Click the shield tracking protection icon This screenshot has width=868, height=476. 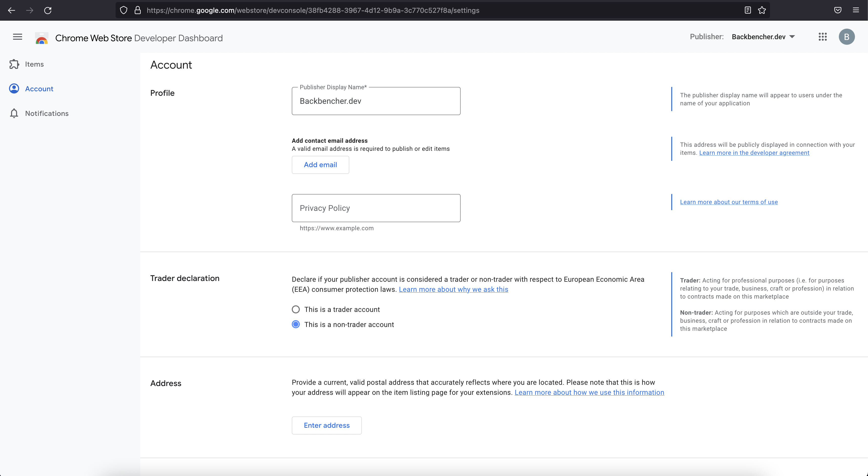(x=124, y=11)
